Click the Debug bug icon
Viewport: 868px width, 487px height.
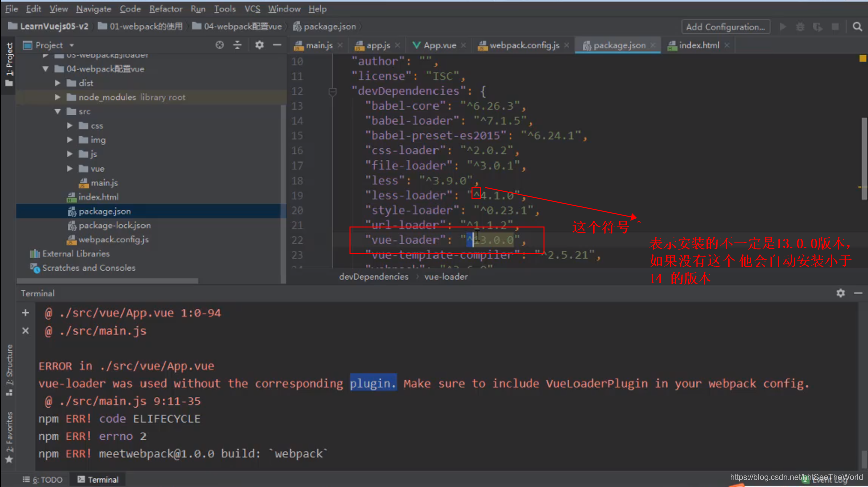click(800, 27)
